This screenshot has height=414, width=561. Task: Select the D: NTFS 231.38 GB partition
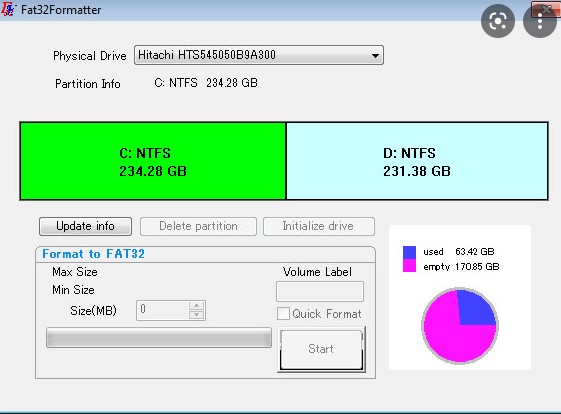417,161
